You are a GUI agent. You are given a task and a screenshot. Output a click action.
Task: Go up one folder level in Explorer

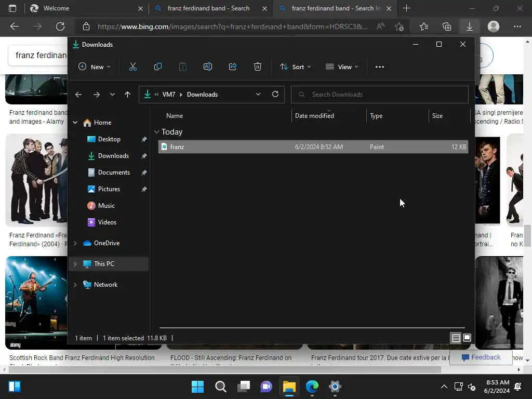128,95
